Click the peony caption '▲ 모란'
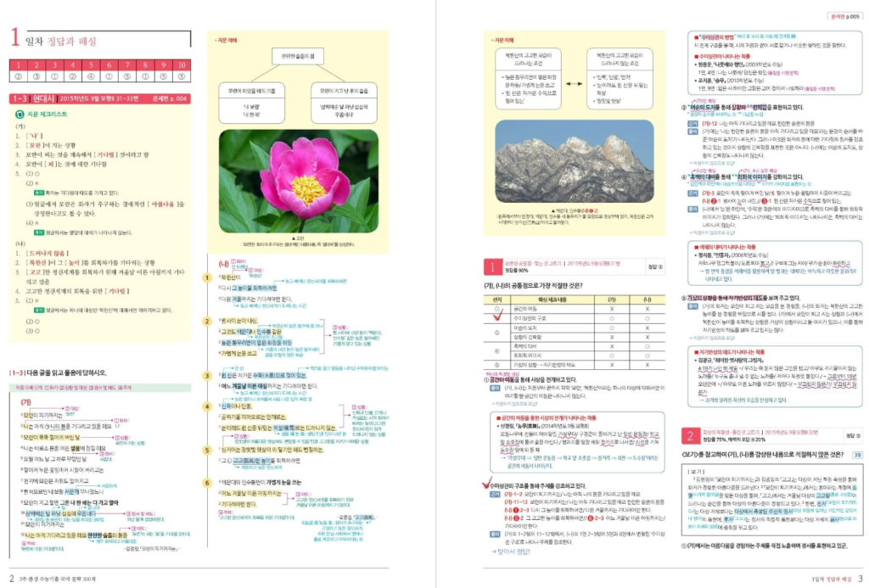Image resolution: width=869 pixels, height=588 pixels. tap(298, 238)
